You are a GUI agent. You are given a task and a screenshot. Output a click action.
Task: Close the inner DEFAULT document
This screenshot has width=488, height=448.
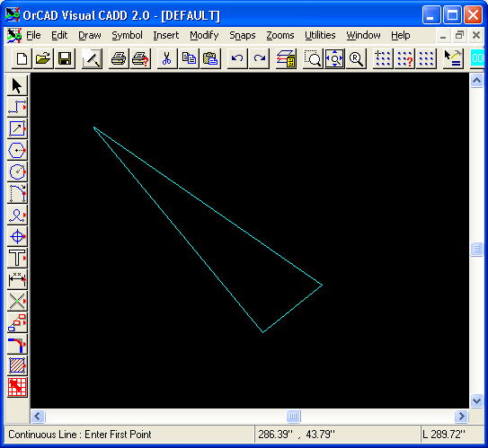(475, 35)
